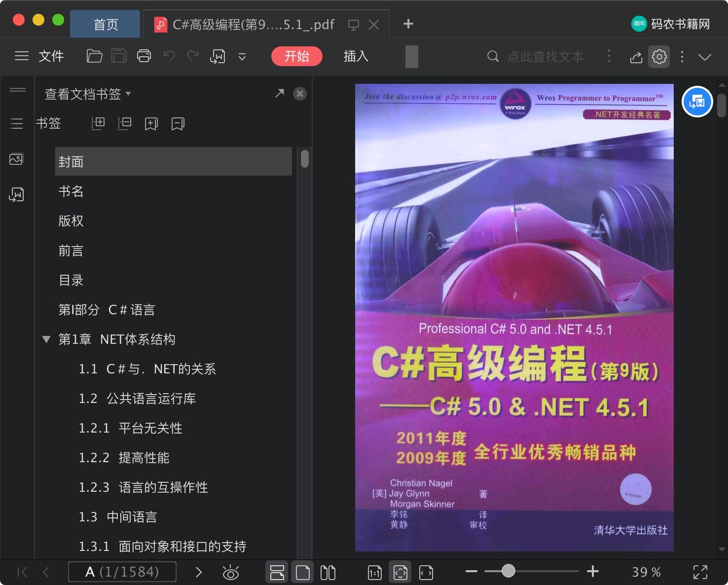Collapse the left sidebar handle

[18, 90]
